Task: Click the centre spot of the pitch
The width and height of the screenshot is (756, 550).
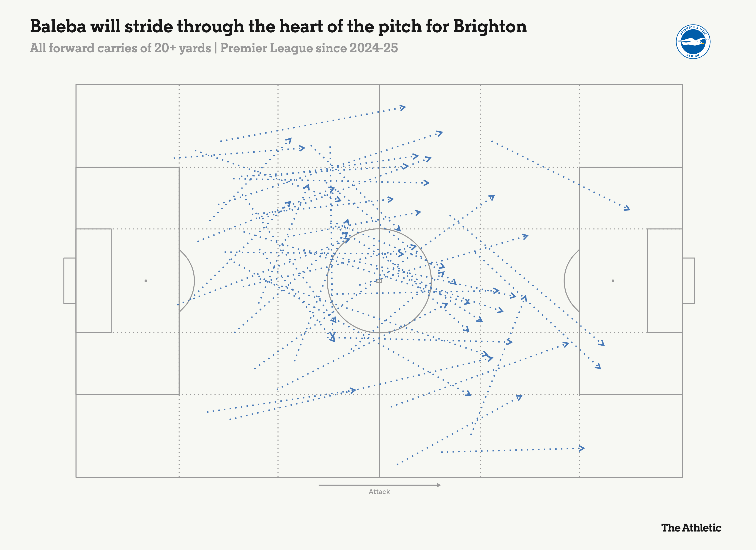Action: pos(379,281)
